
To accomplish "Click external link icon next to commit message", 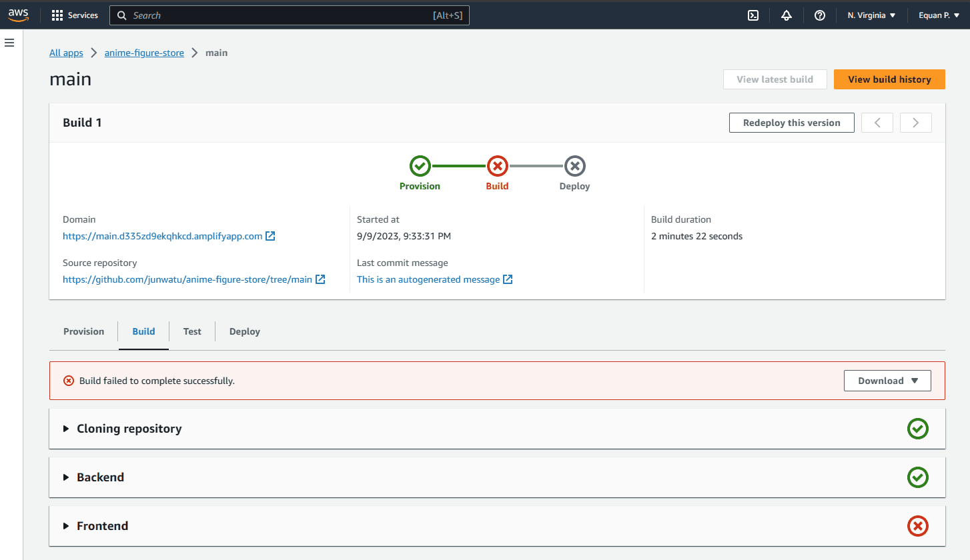I will [508, 279].
